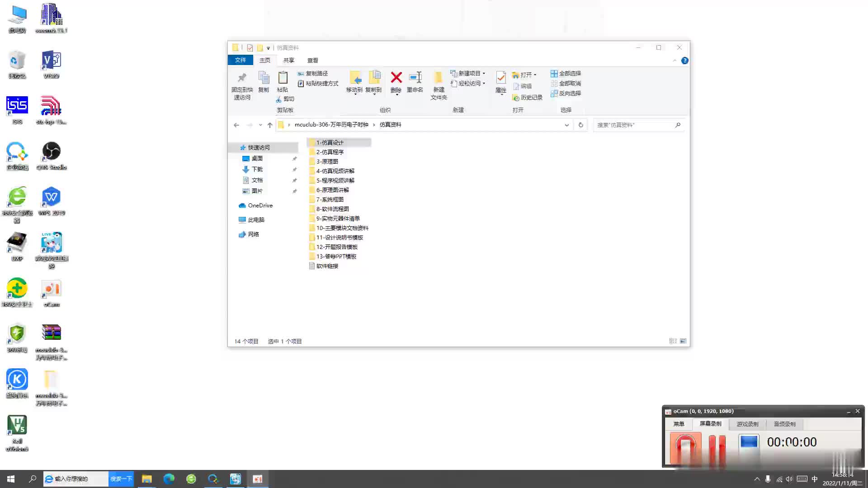Screen dimensions: 868x488
Task: Click mcuclub-306-万年历电子时钟 breadcrumb in address bar
Action: coord(331,125)
